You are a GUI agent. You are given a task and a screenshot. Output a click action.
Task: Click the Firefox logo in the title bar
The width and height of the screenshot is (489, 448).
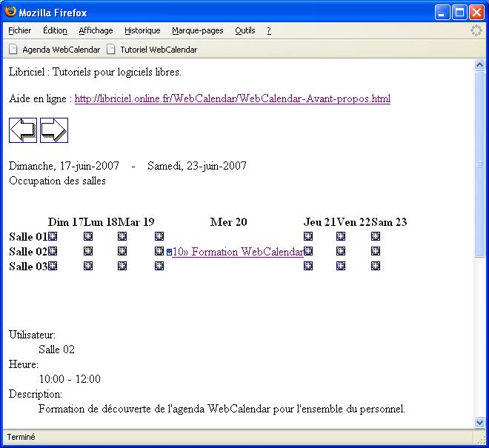coord(10,12)
